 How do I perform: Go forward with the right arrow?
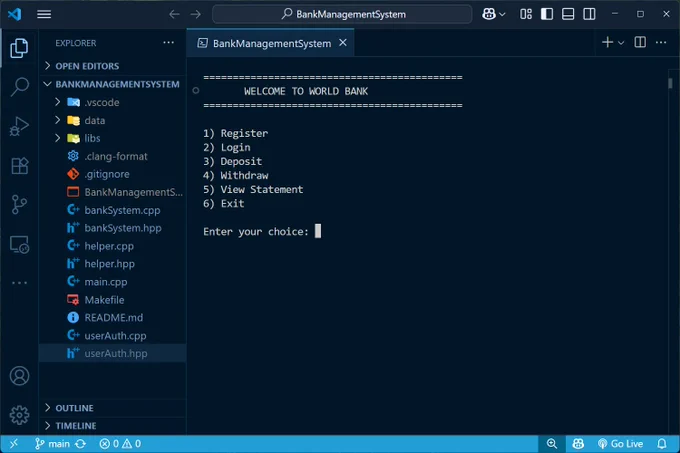pos(196,14)
